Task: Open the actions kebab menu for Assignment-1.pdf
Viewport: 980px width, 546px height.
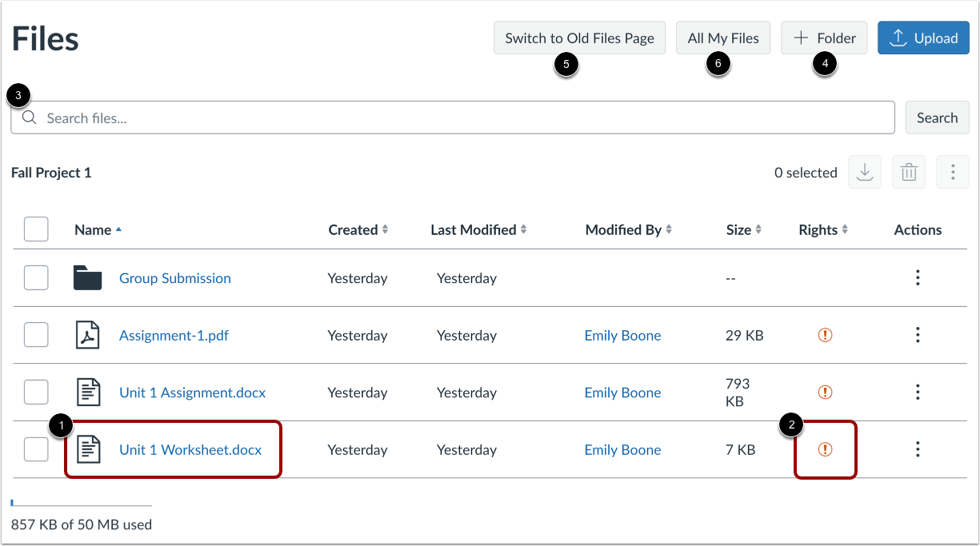Action: 918,335
